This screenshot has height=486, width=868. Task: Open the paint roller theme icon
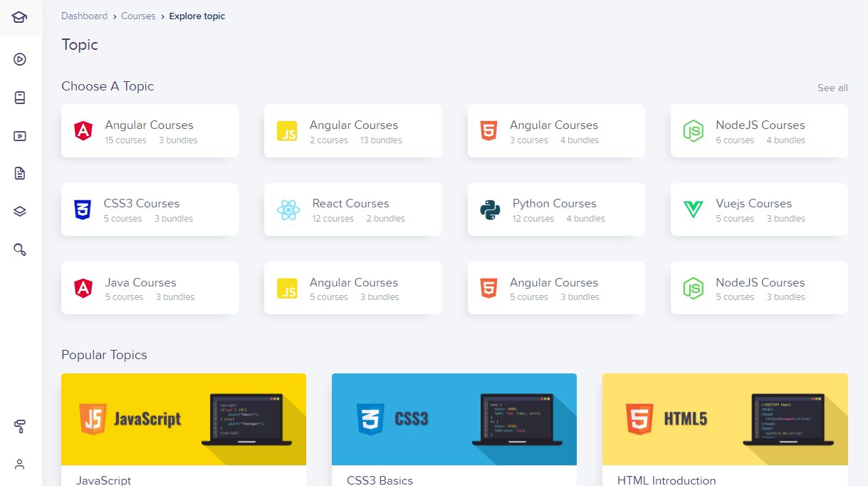[x=20, y=426]
